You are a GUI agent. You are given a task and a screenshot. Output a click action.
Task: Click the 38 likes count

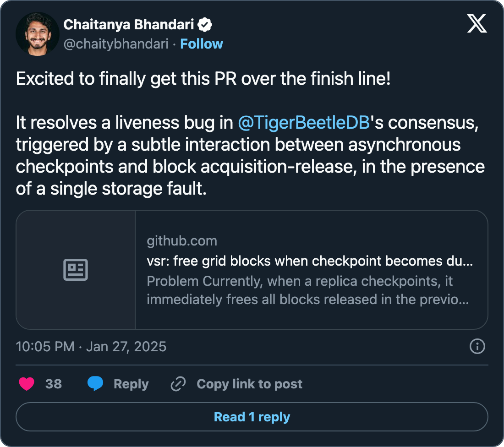54,384
